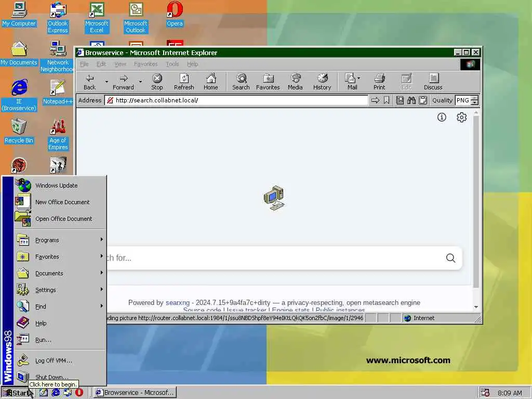Image resolution: width=532 pixels, height=399 pixels.
Task: Choose Windows Update in Start menu
Action: point(60,185)
